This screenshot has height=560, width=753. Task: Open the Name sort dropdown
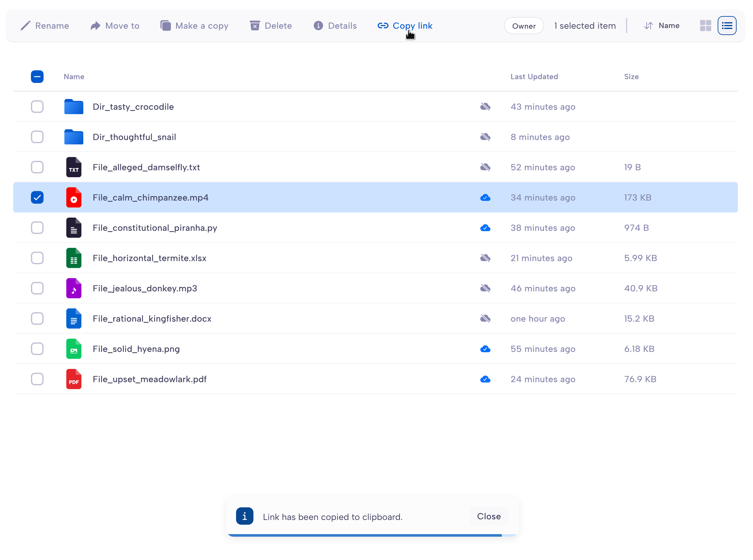coord(669,26)
